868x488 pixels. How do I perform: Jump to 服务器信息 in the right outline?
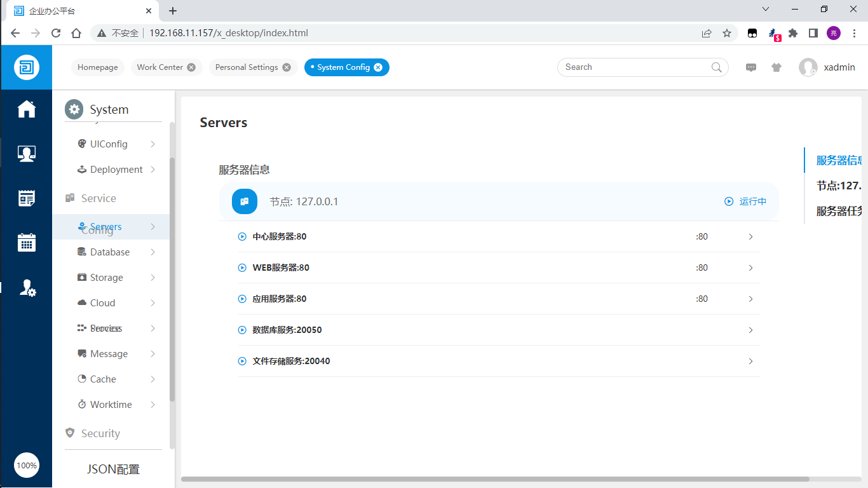839,160
